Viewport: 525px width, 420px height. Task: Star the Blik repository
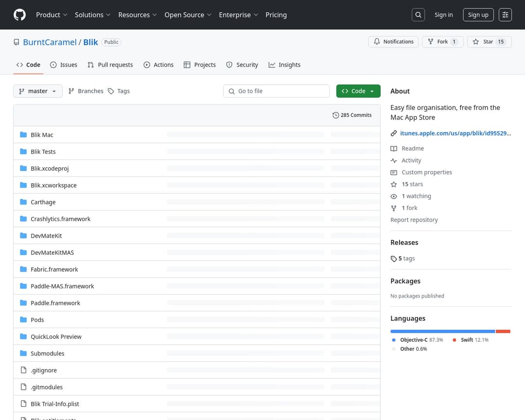pos(489,42)
